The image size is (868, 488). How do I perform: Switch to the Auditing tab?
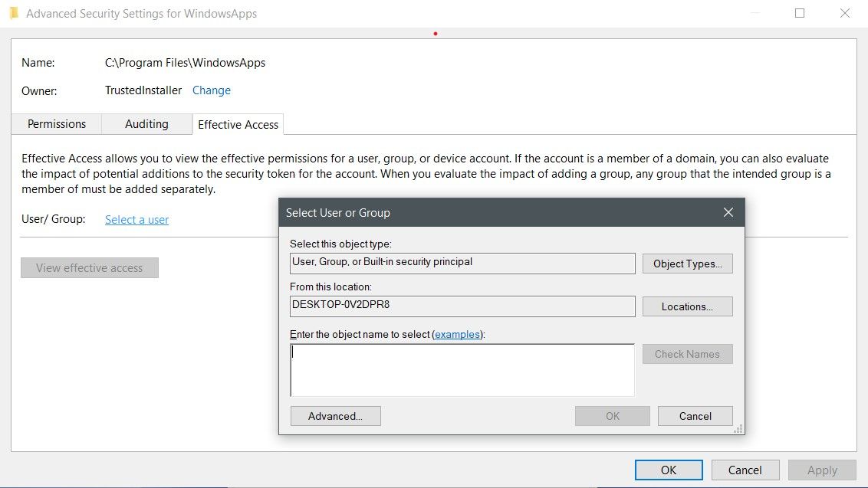click(x=146, y=123)
